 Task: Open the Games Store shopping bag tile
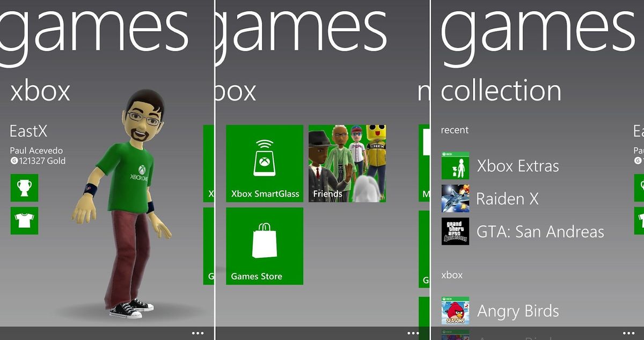(x=265, y=246)
